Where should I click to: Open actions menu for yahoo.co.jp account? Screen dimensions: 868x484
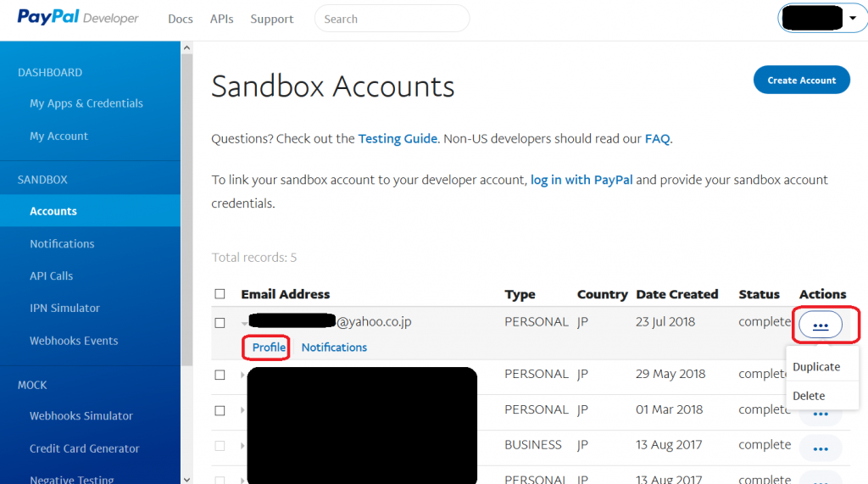[820, 325]
